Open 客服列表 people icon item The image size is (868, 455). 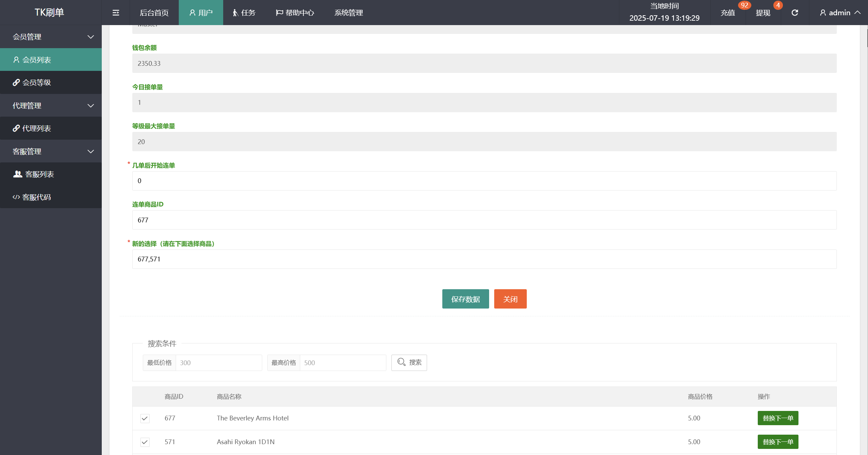point(39,174)
